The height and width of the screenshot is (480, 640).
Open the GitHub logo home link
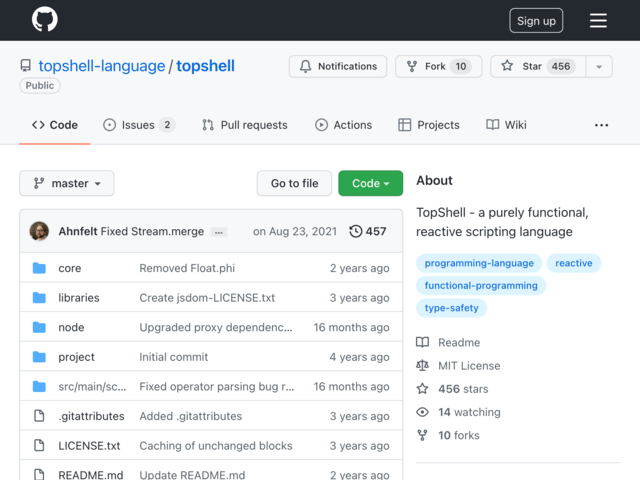click(x=44, y=19)
